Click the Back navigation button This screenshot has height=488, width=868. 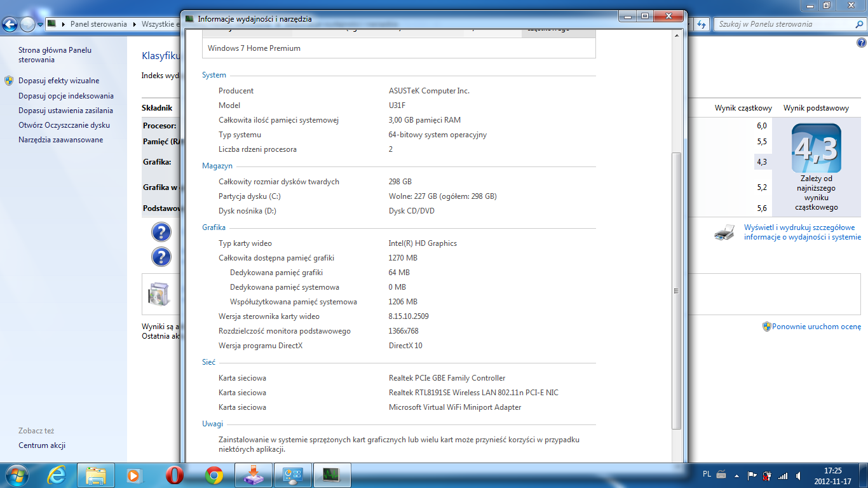click(10, 24)
